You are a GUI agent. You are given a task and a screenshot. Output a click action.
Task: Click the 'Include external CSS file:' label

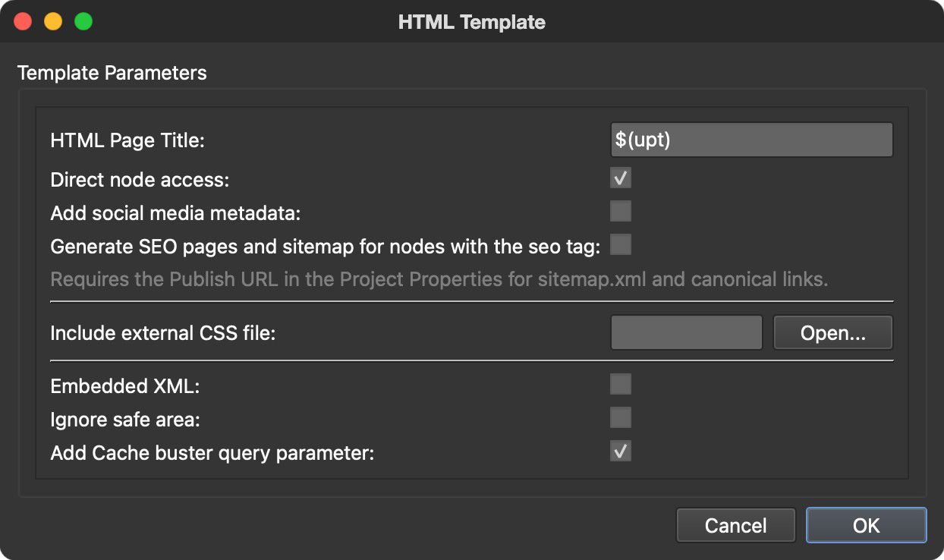[162, 333]
